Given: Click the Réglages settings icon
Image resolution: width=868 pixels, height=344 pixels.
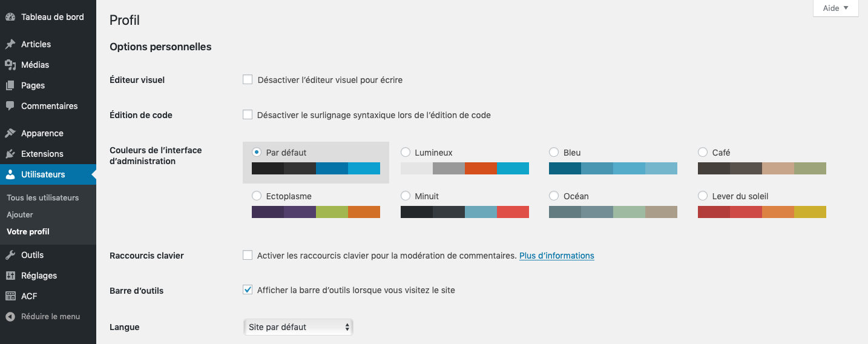Looking at the screenshot, I should [x=10, y=276].
